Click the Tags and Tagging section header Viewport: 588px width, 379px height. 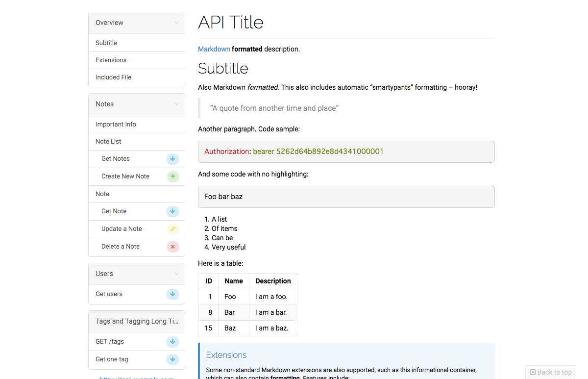point(137,321)
